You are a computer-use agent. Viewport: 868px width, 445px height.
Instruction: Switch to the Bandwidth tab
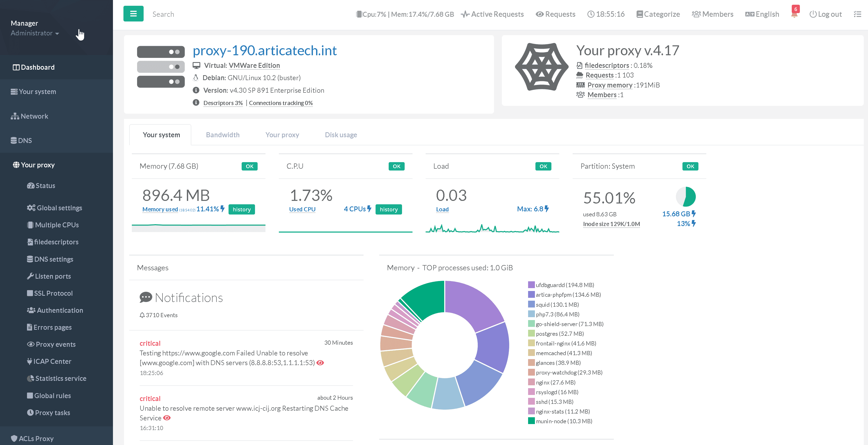point(223,135)
